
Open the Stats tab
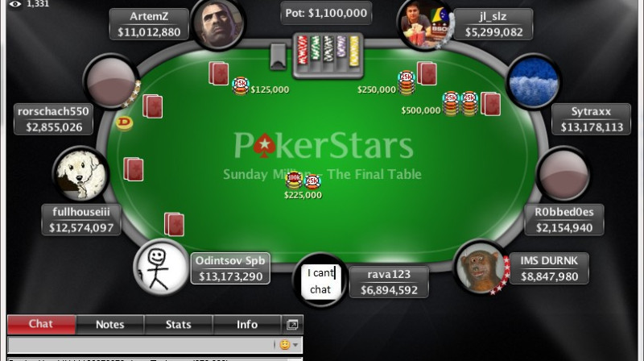point(178,325)
